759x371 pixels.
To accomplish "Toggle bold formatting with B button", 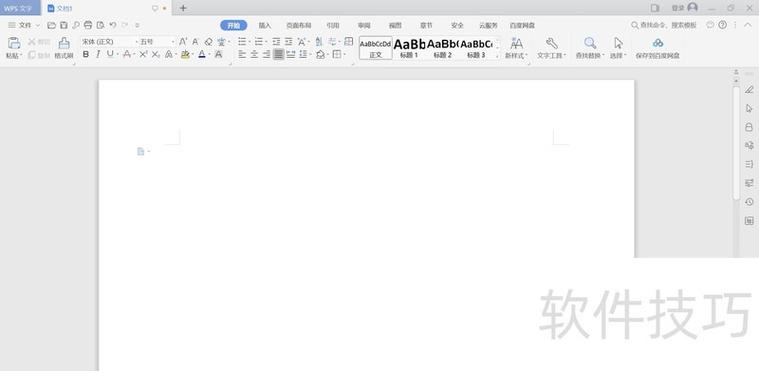I will tap(86, 55).
